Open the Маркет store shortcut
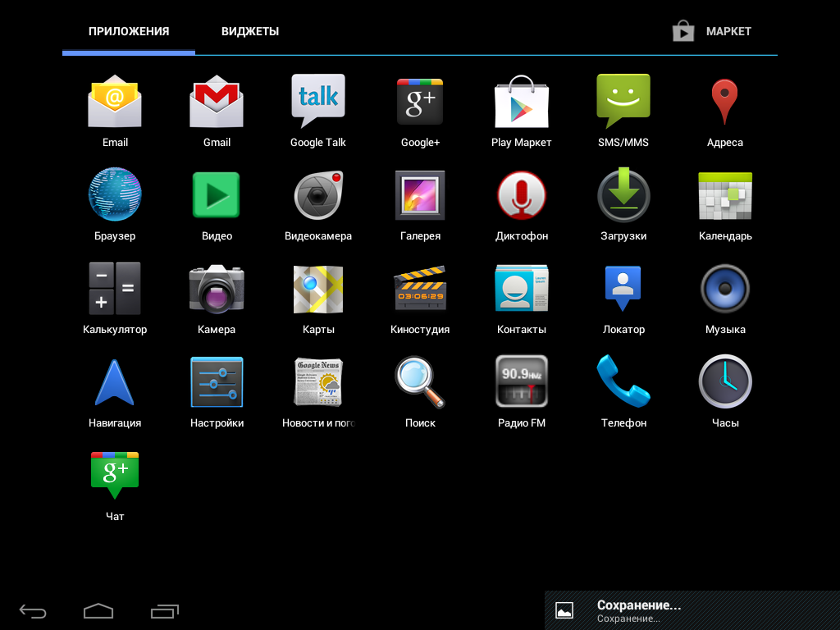Viewport: 840px width, 630px height. pos(711,31)
